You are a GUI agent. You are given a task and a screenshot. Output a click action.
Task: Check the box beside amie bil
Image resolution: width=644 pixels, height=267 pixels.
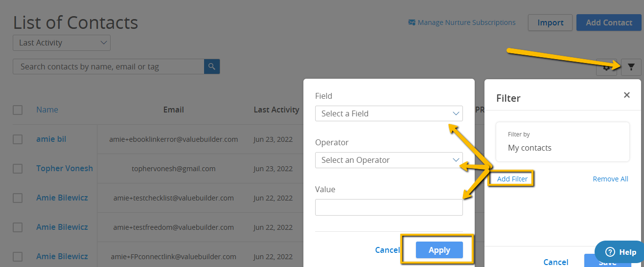tap(18, 139)
